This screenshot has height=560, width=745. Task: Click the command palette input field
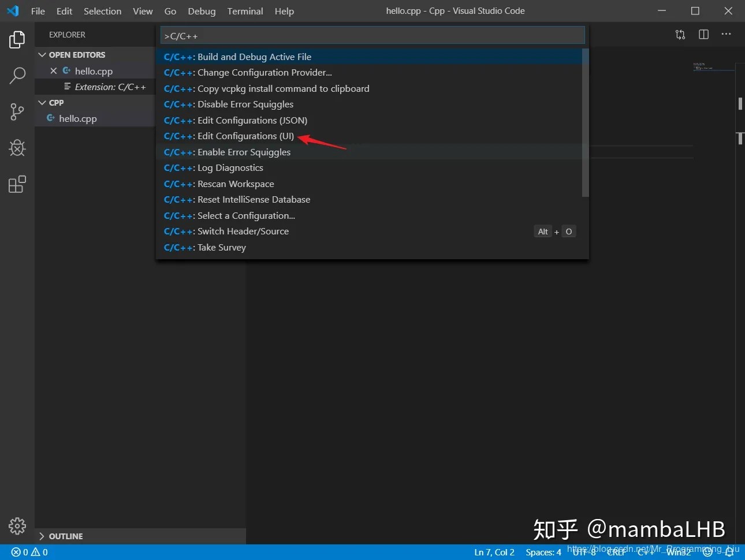372,36
